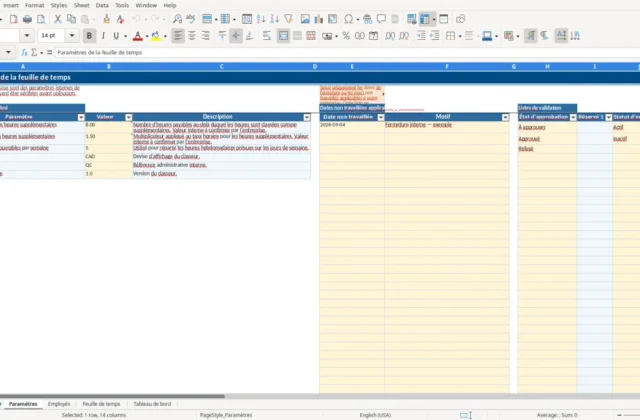Open the Function Wizard fx icon
This screenshot has height=420, width=640.
coord(24,52)
